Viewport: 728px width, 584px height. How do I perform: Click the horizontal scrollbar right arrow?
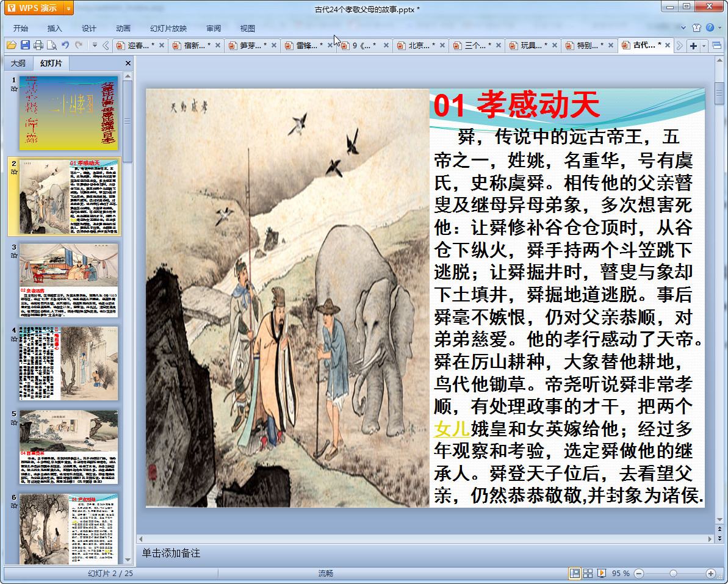tap(710, 539)
